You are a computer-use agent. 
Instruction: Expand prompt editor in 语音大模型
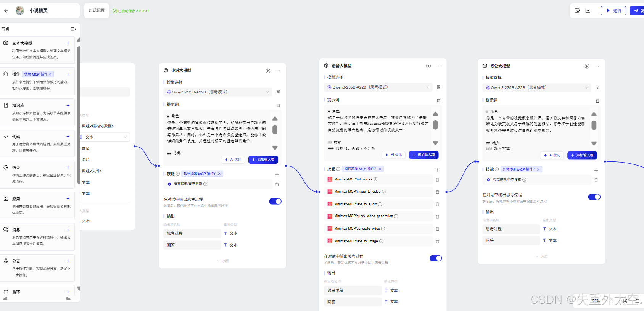(439, 101)
